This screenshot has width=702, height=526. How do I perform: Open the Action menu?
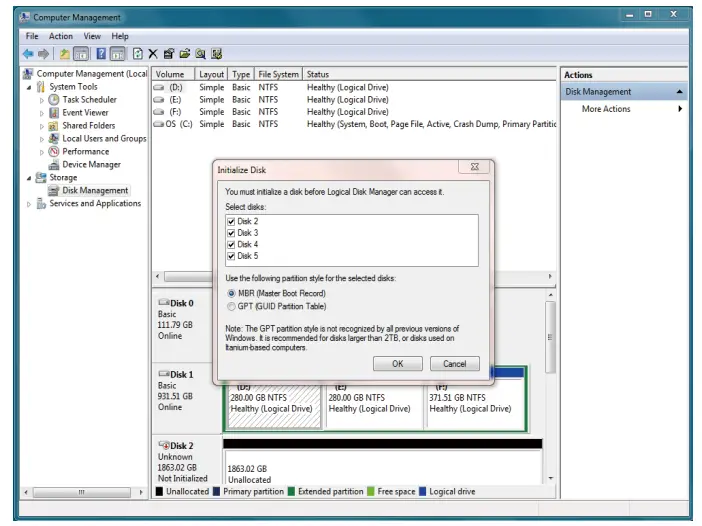tap(60, 36)
